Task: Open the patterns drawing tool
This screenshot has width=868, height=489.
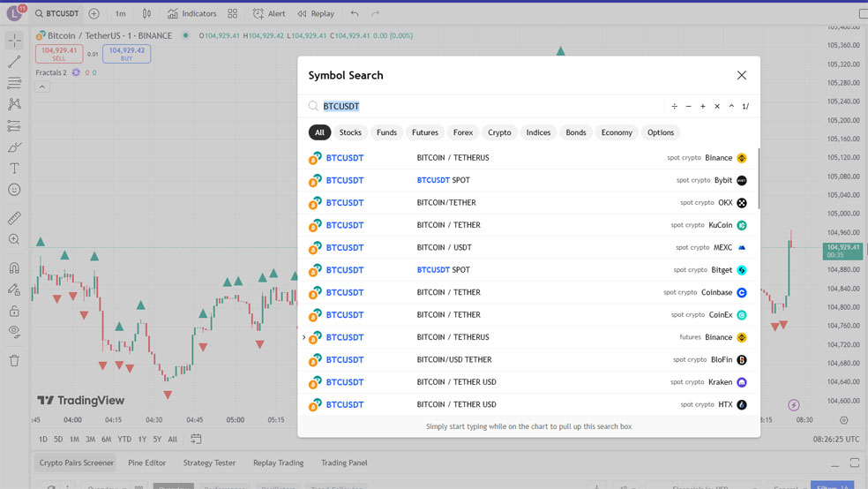Action: (x=14, y=104)
